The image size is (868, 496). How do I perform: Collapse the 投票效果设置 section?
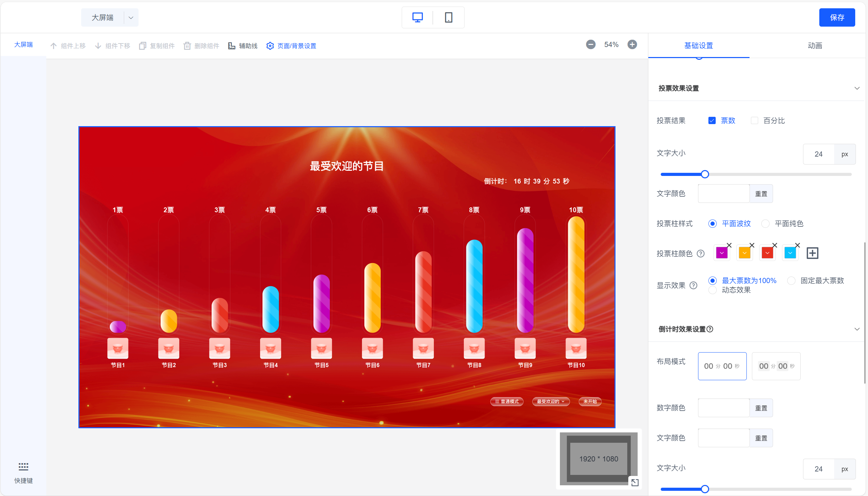[857, 88]
